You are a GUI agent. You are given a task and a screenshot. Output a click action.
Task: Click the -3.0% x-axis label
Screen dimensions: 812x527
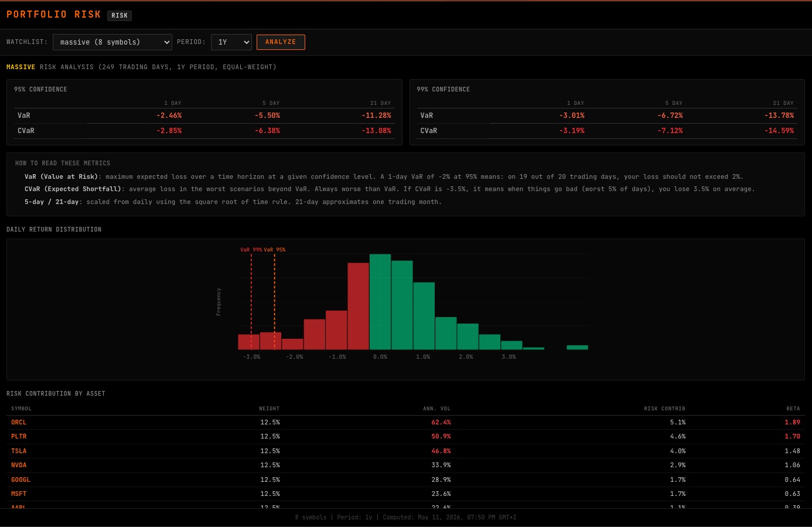pyautogui.click(x=251, y=357)
